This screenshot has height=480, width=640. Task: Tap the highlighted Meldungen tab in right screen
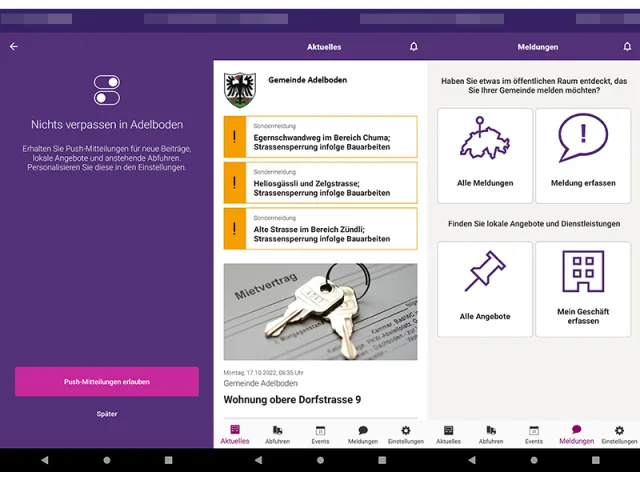tap(577, 434)
